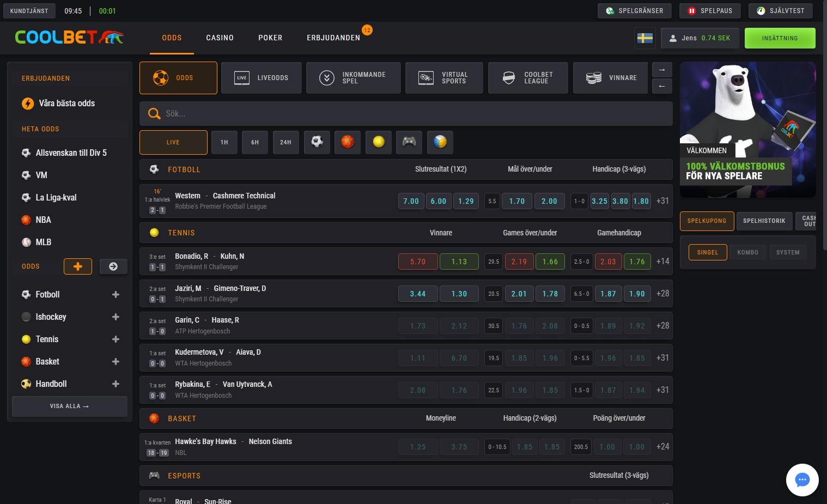
Task: Open the SPELHISTORIK tab
Action: pos(764,221)
